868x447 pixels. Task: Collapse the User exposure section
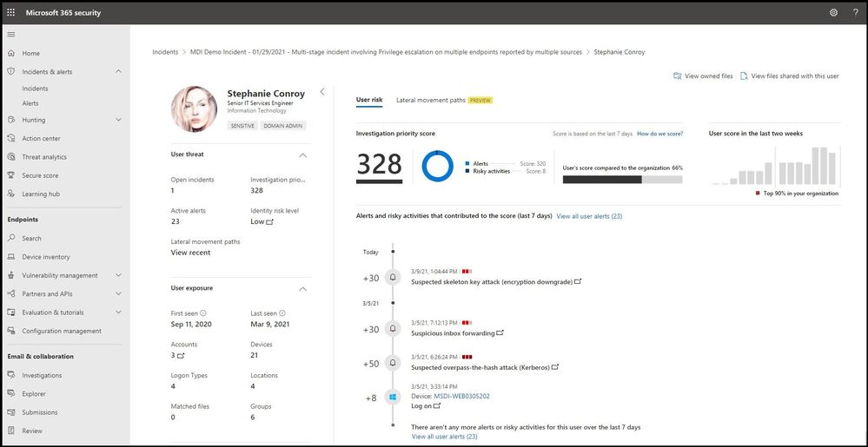(x=303, y=289)
